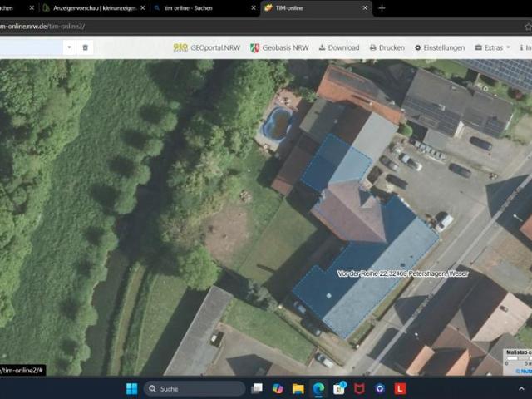
Task: Click the NRW coat of arms icon
Action: pyautogui.click(x=255, y=48)
